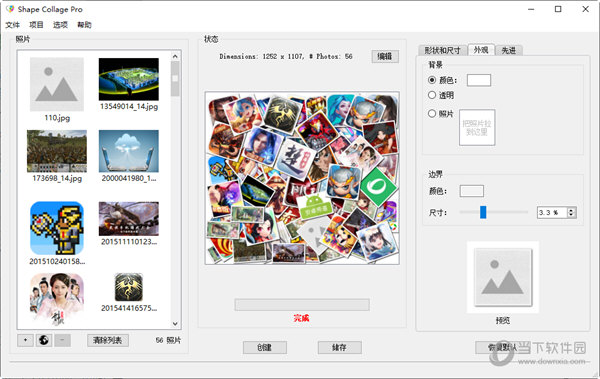Open the 文件 menu

point(12,25)
